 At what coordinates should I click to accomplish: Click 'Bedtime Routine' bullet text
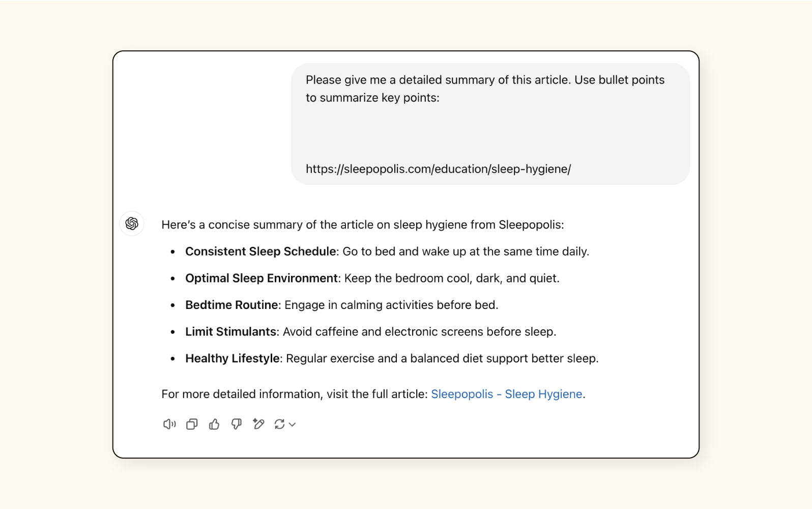(231, 305)
